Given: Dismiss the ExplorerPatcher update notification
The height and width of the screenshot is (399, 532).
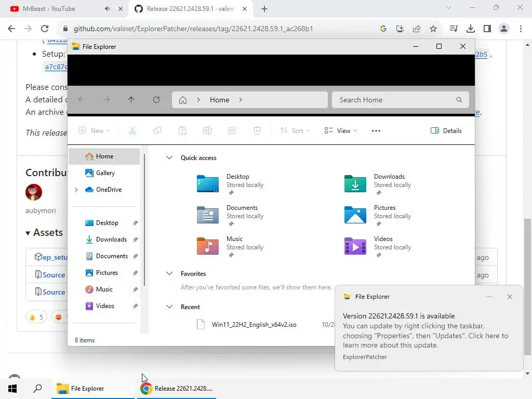Looking at the screenshot, I should pos(510,297).
